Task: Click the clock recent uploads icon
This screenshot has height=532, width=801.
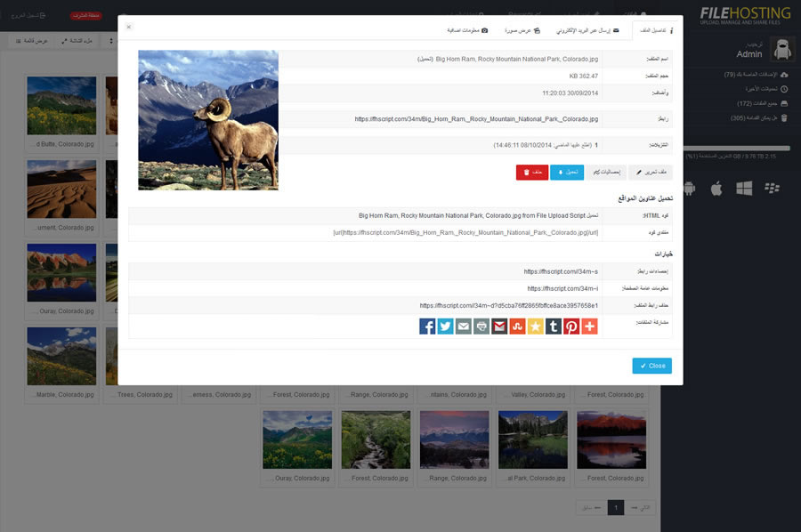Action: click(784, 89)
